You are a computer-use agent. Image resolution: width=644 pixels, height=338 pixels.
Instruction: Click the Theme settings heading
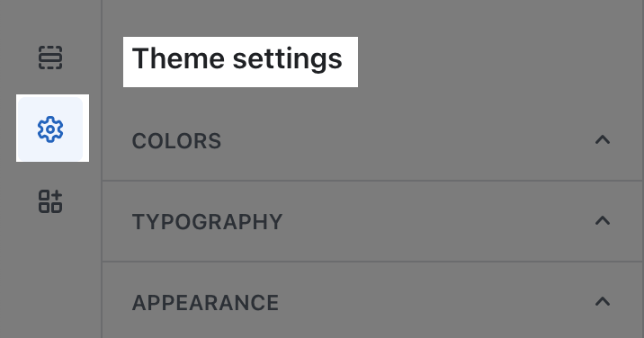tap(237, 58)
